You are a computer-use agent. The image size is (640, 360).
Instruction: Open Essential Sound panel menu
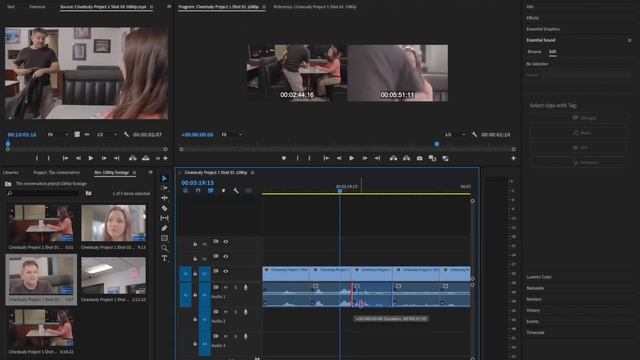630,40
